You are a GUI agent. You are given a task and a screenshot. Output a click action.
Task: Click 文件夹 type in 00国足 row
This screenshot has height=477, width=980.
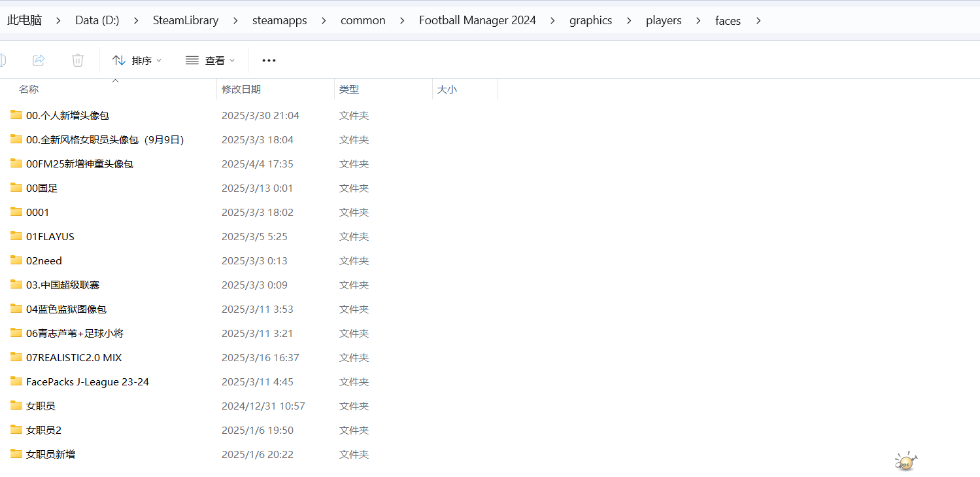[x=354, y=188]
